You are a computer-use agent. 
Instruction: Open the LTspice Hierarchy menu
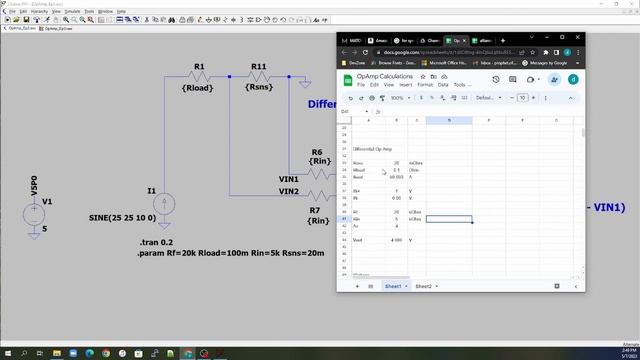tap(40, 11)
